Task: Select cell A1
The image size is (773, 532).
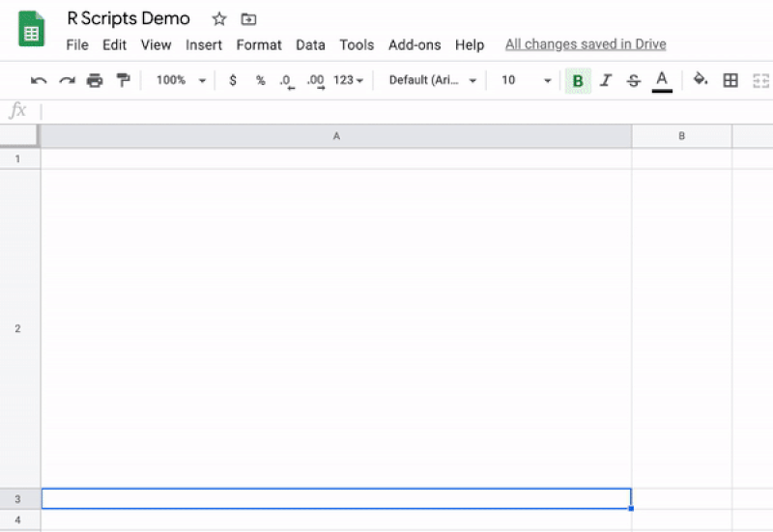Action: [x=336, y=158]
